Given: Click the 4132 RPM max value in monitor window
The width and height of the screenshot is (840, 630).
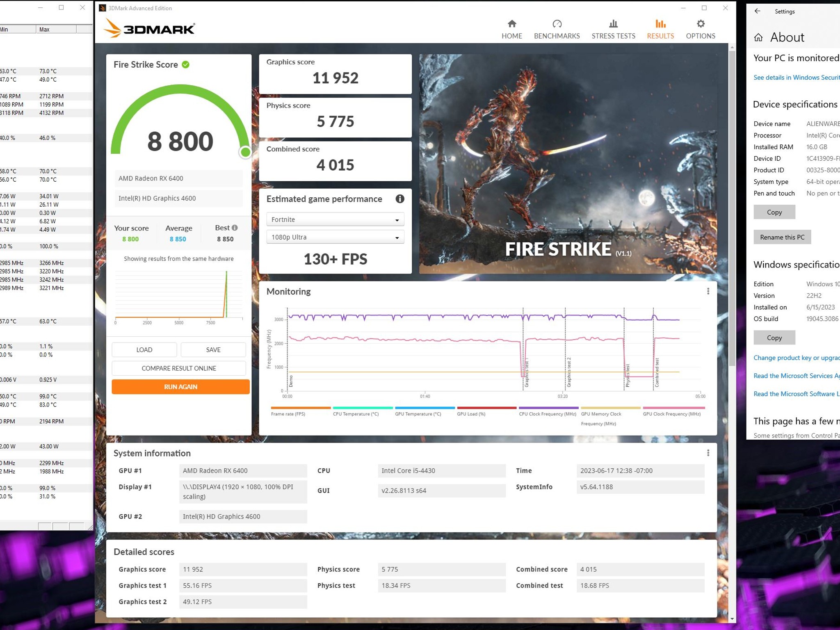Looking at the screenshot, I should pos(51,113).
